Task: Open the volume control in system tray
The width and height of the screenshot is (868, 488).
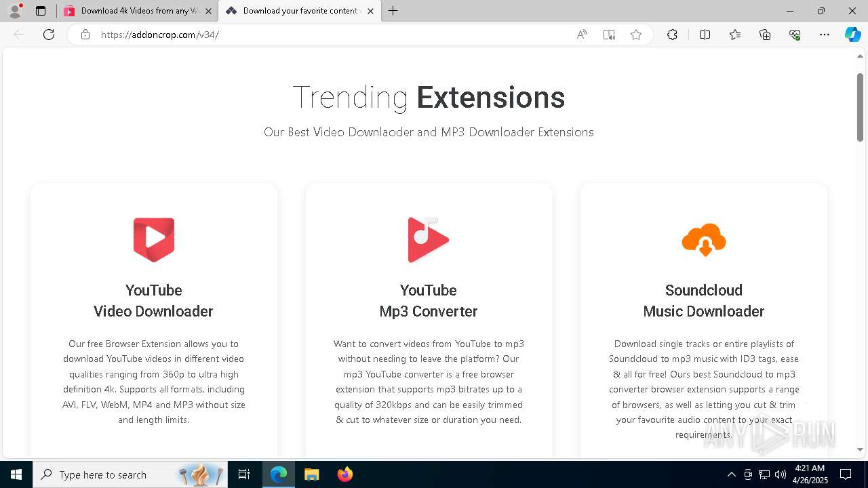Action: coord(781,474)
